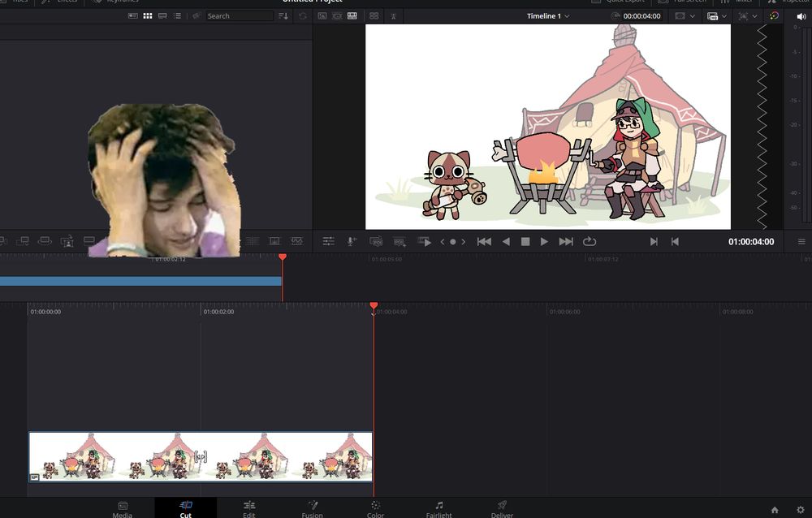The width and height of the screenshot is (812, 518).
Task: Expand the timeline resolution dropdown arrow
Action: click(x=724, y=16)
